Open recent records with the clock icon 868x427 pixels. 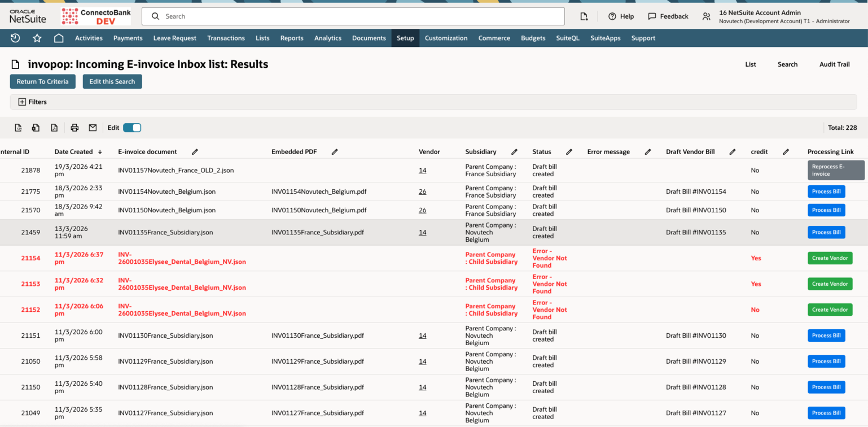click(x=15, y=38)
